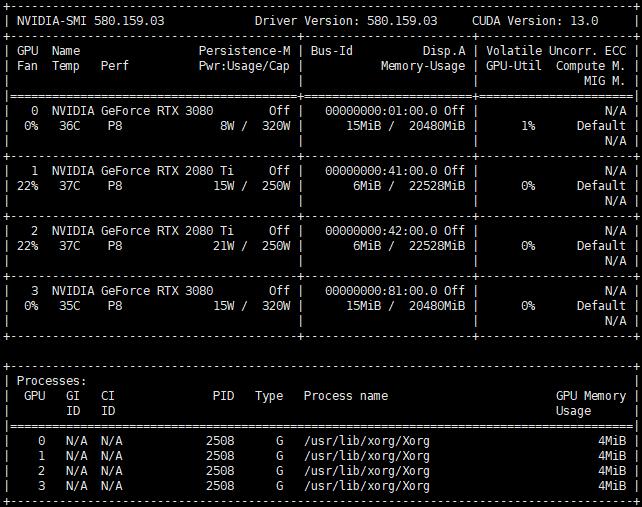This screenshot has height=507, width=642.
Task: Click Xorg process path for GPU 3 row
Action: (367, 486)
